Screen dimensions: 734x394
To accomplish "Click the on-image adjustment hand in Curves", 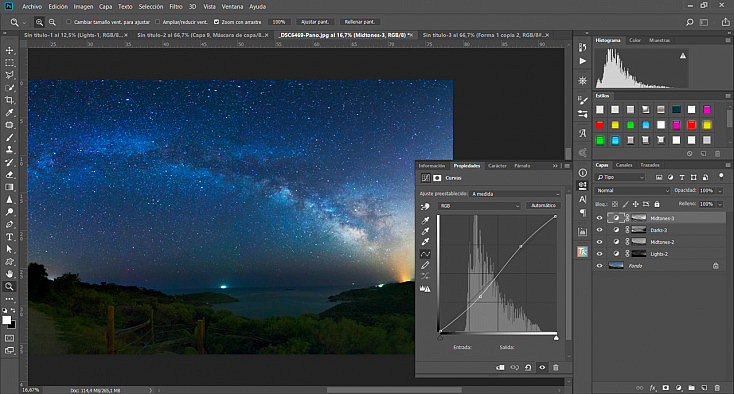I will [x=425, y=206].
